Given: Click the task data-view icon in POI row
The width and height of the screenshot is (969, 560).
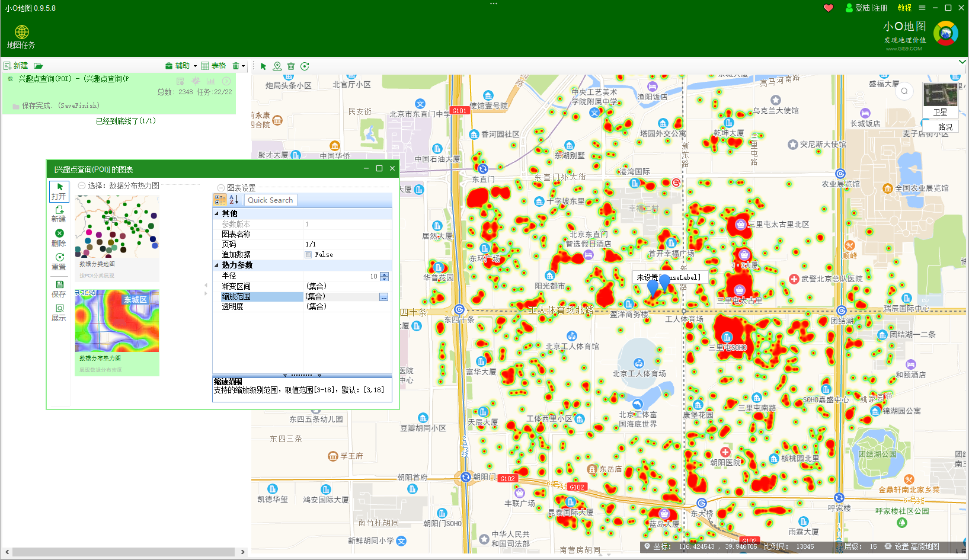Looking at the screenshot, I should (180, 81).
